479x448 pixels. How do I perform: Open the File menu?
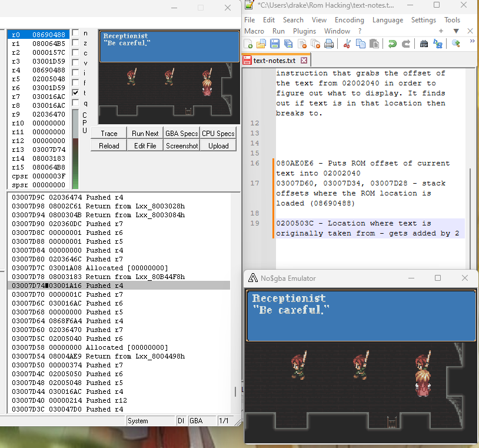(x=250, y=20)
